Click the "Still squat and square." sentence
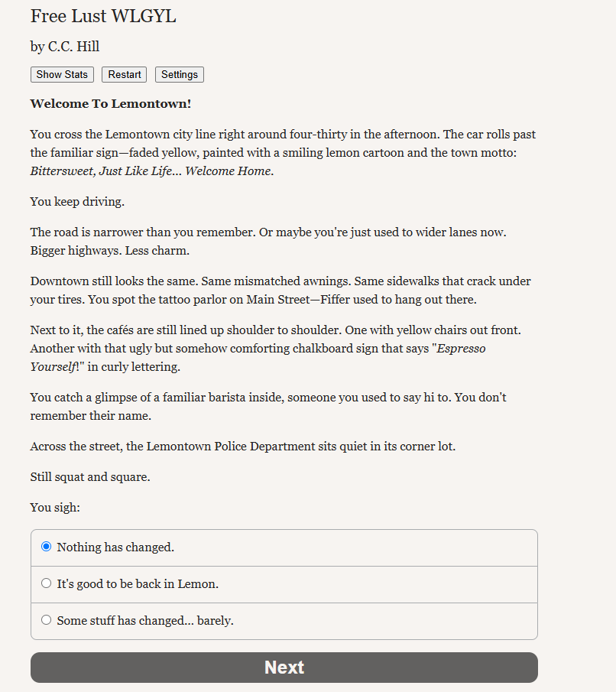616x692 pixels. (x=90, y=477)
